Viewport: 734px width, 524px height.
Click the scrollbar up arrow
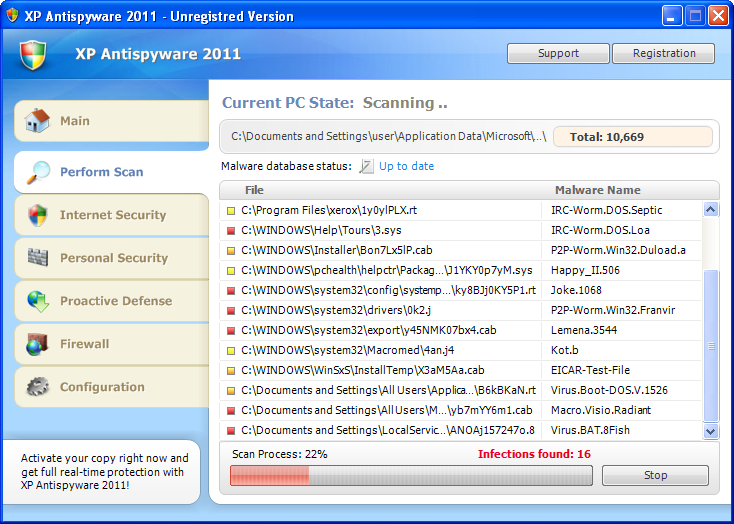point(711,209)
